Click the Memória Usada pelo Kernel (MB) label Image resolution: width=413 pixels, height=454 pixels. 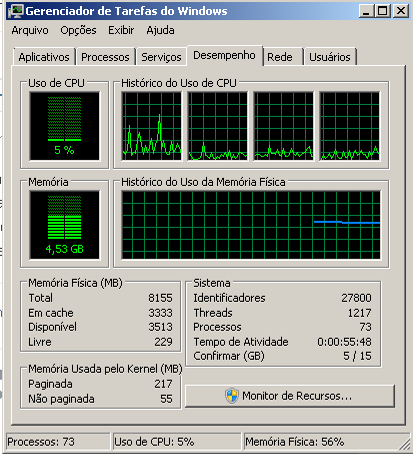pyautogui.click(x=105, y=369)
